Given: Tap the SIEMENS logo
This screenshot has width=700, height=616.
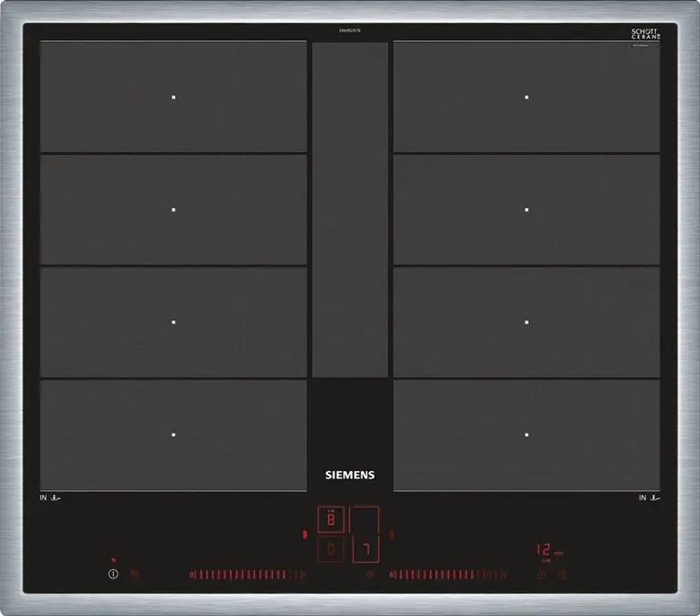Looking at the screenshot, I should (x=350, y=475).
